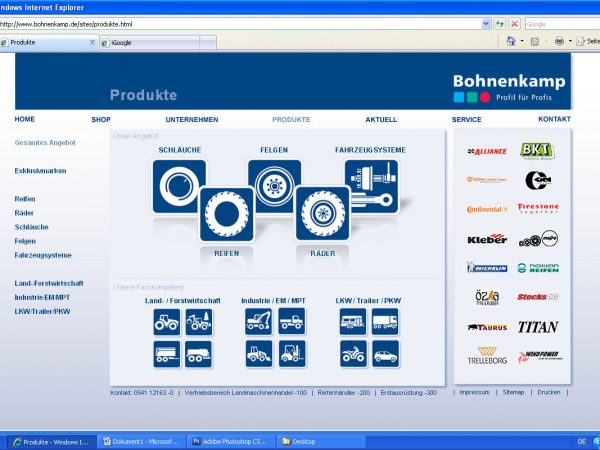600x450 pixels.
Task: Select the passenger car icon
Action: tap(385, 354)
